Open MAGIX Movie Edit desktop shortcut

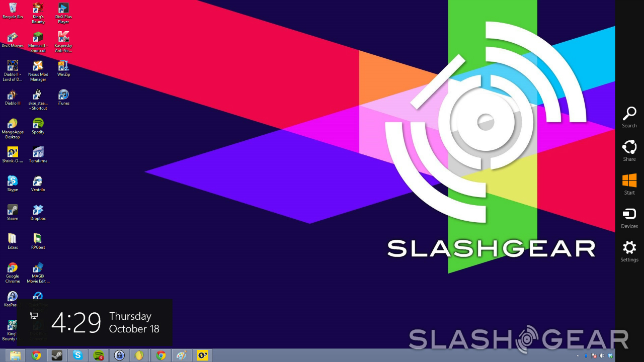(38, 273)
